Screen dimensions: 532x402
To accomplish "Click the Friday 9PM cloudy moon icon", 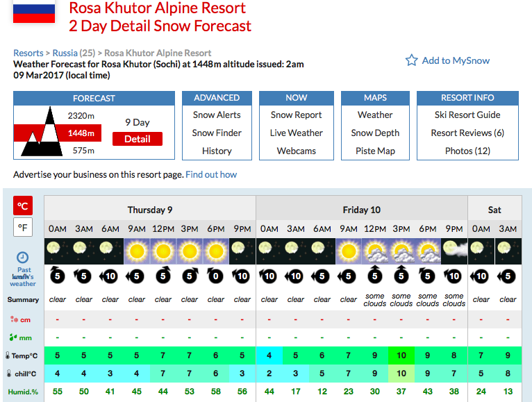I will 454,251.
